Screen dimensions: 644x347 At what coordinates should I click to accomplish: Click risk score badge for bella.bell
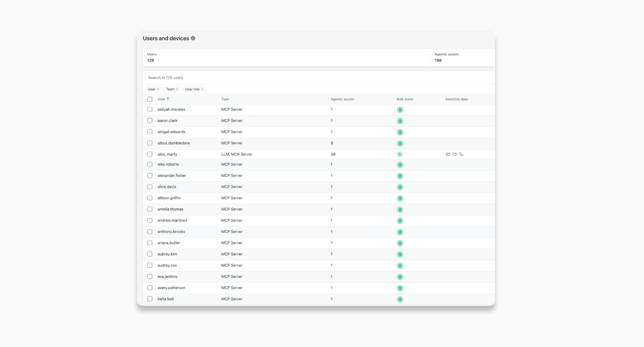400,299
